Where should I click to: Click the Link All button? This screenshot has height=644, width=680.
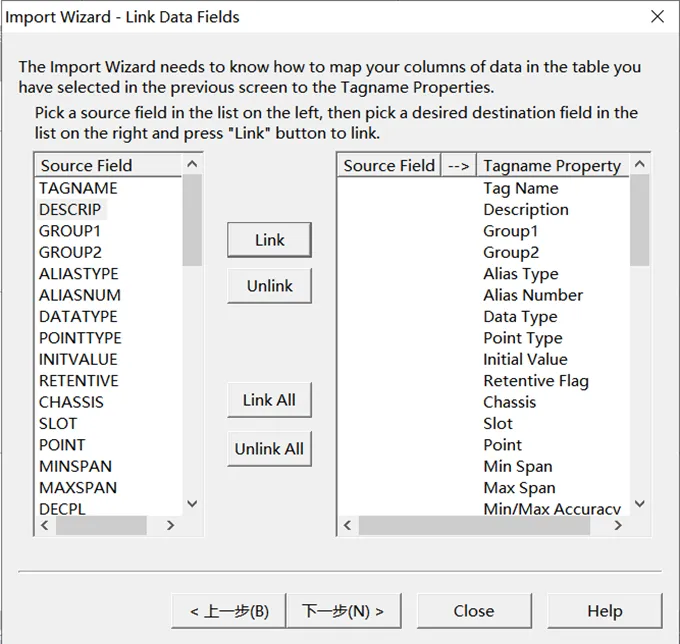pos(269,400)
